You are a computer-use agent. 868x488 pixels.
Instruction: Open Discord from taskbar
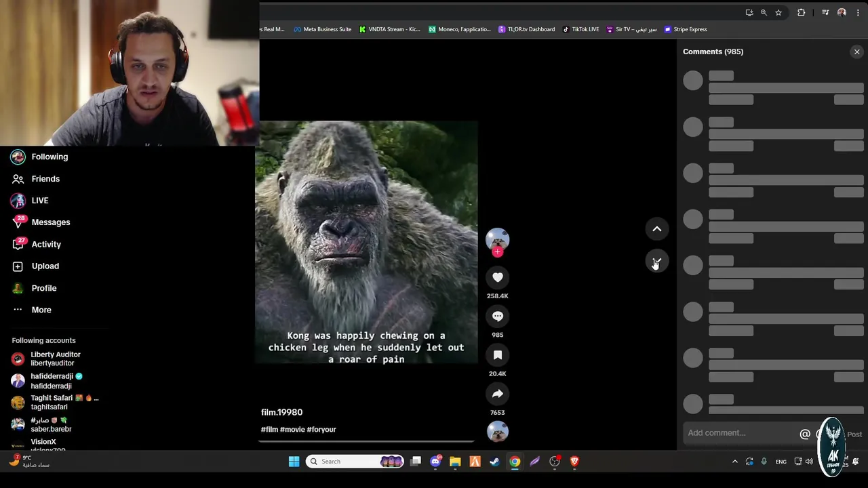click(435, 462)
